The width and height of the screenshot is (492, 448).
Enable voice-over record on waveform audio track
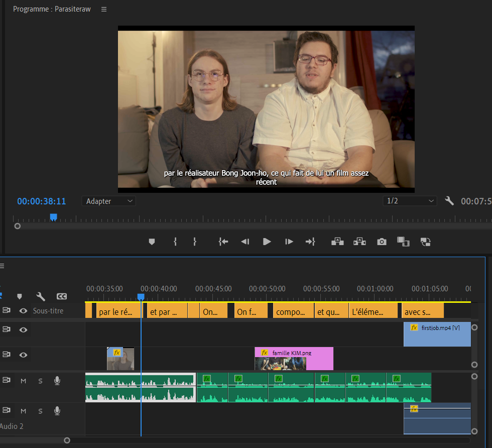pyautogui.click(x=57, y=381)
